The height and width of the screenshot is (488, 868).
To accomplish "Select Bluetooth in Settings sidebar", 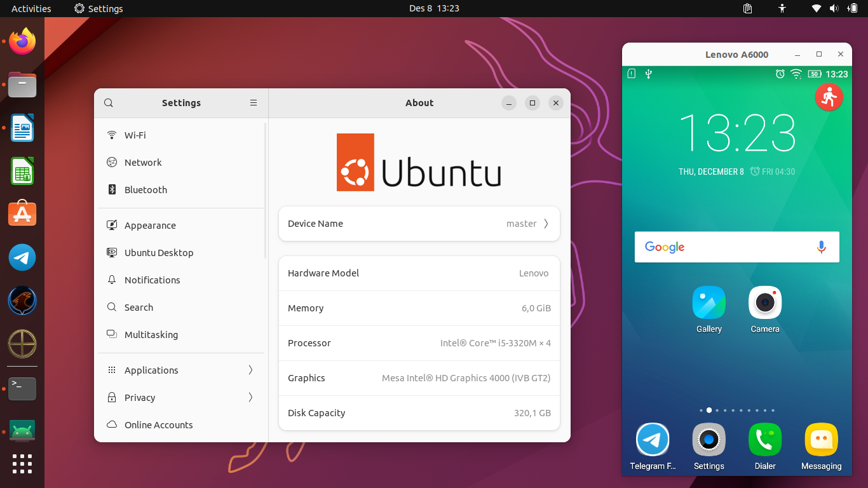I will pyautogui.click(x=180, y=190).
